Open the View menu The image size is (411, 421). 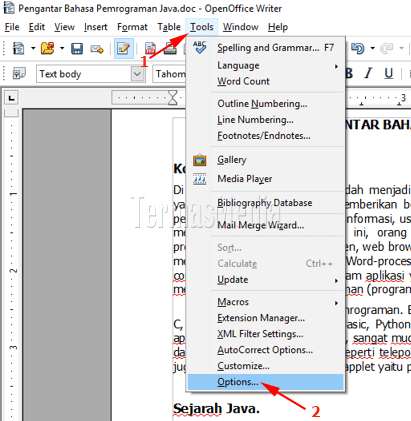point(64,27)
